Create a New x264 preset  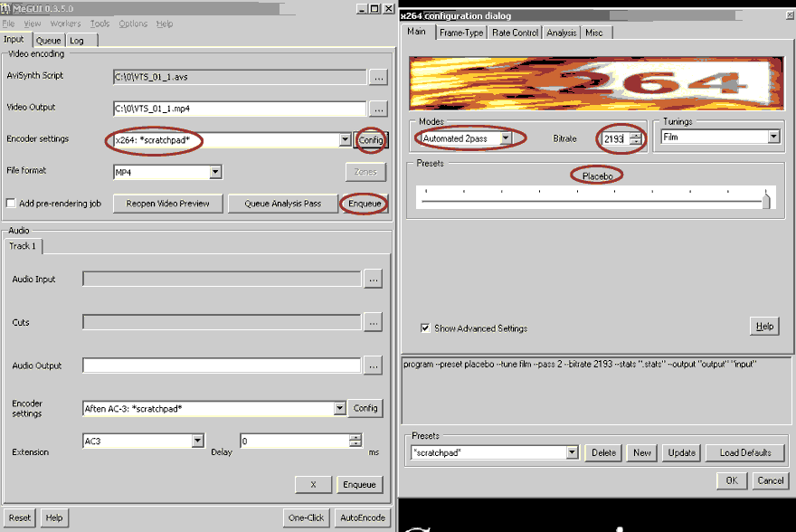pos(641,452)
